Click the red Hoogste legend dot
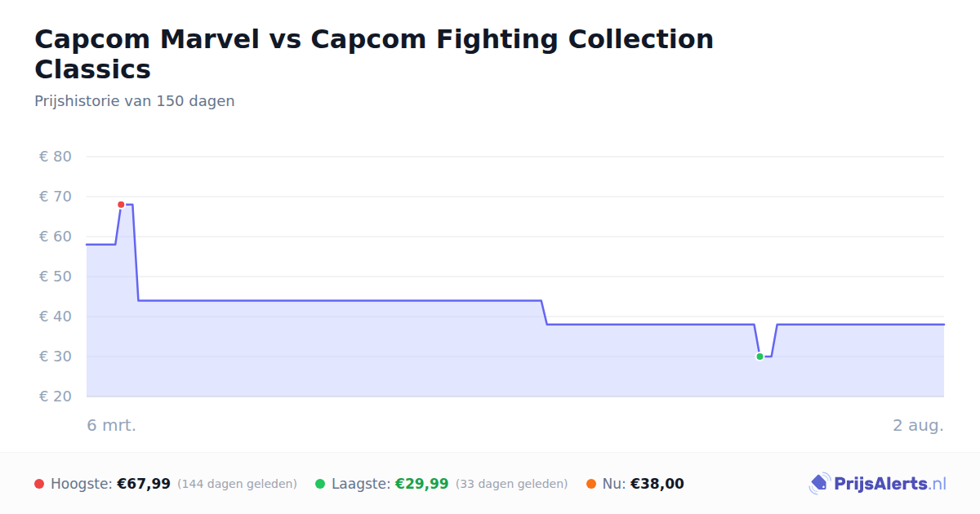The image size is (980, 514). point(39,484)
